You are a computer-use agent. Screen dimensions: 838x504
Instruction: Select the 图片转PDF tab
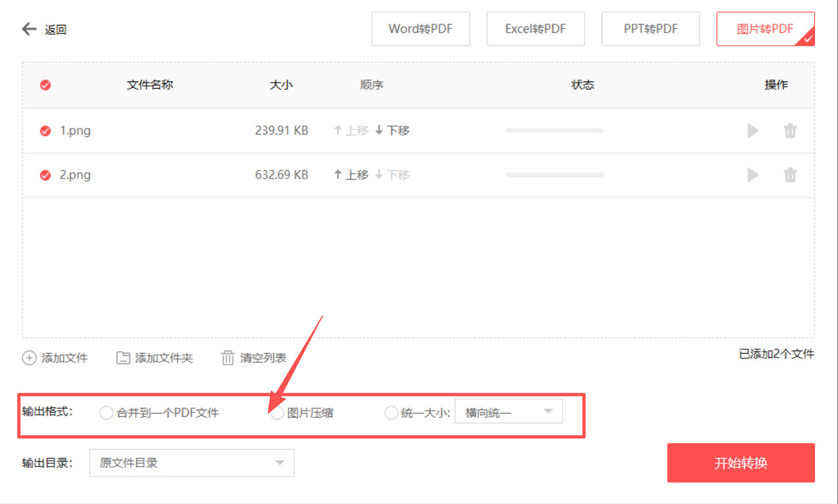coord(766,29)
